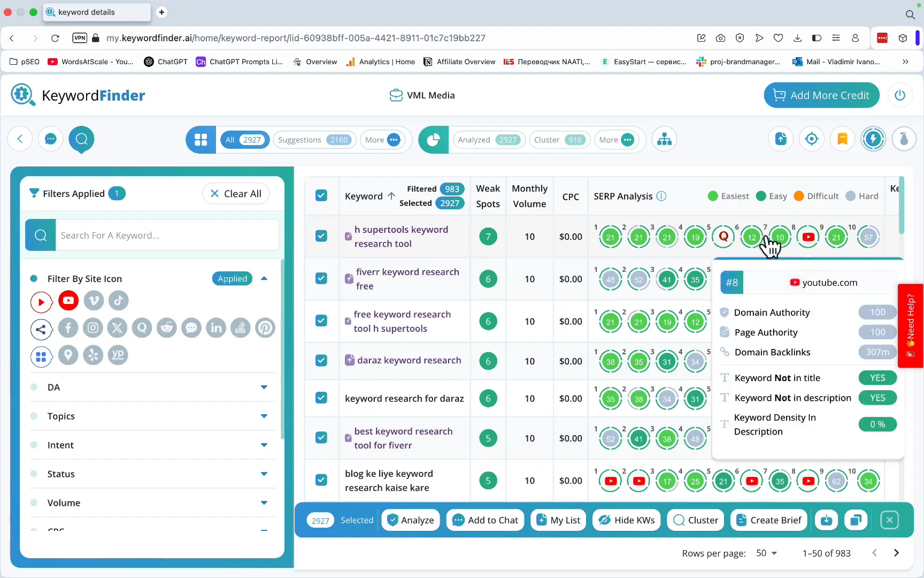924x578 pixels.
Task: Expand the Volume filter section
Action: pyautogui.click(x=153, y=503)
